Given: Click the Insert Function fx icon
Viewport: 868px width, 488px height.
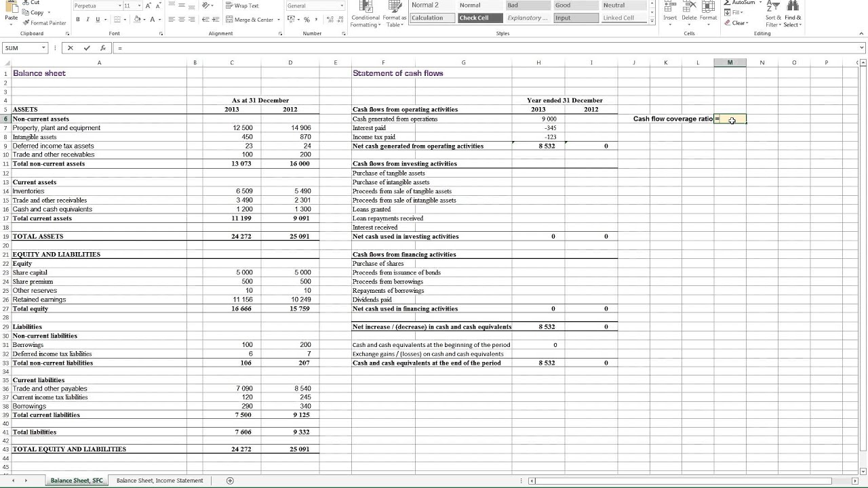Looking at the screenshot, I should [x=103, y=48].
